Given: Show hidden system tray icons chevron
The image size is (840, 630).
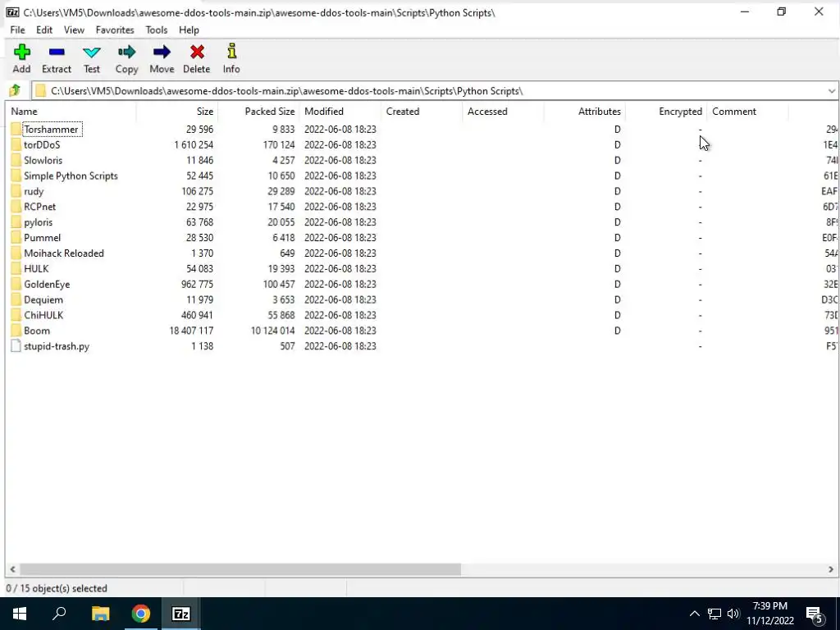Looking at the screenshot, I should coord(694,614).
